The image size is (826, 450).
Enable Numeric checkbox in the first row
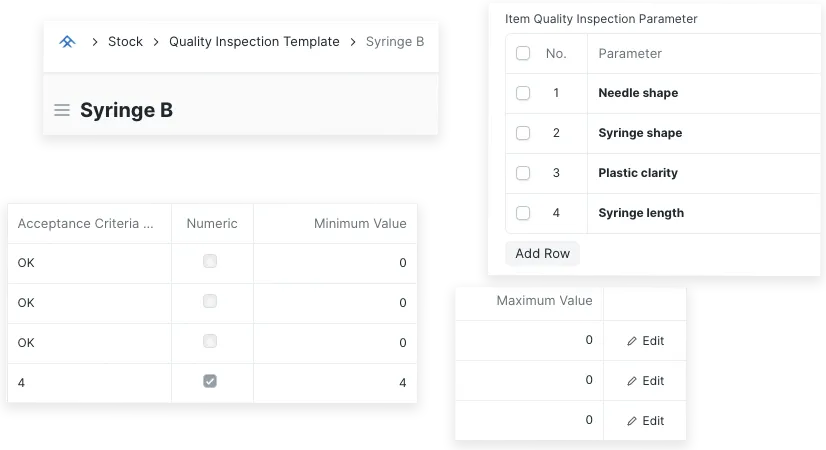pyautogui.click(x=210, y=261)
